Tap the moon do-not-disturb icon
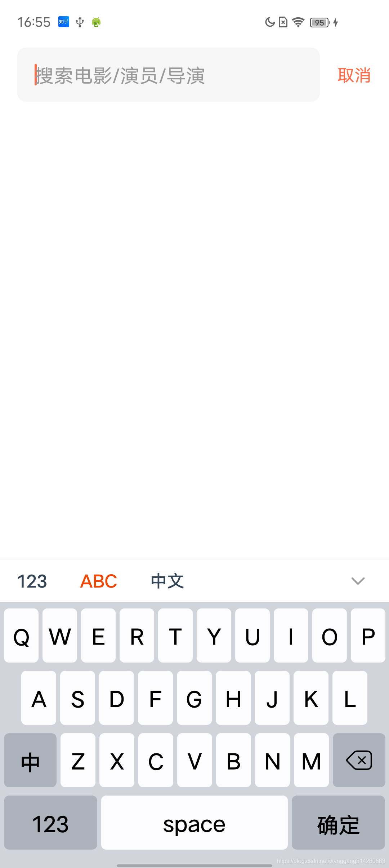The height and width of the screenshot is (868, 389). [x=270, y=22]
